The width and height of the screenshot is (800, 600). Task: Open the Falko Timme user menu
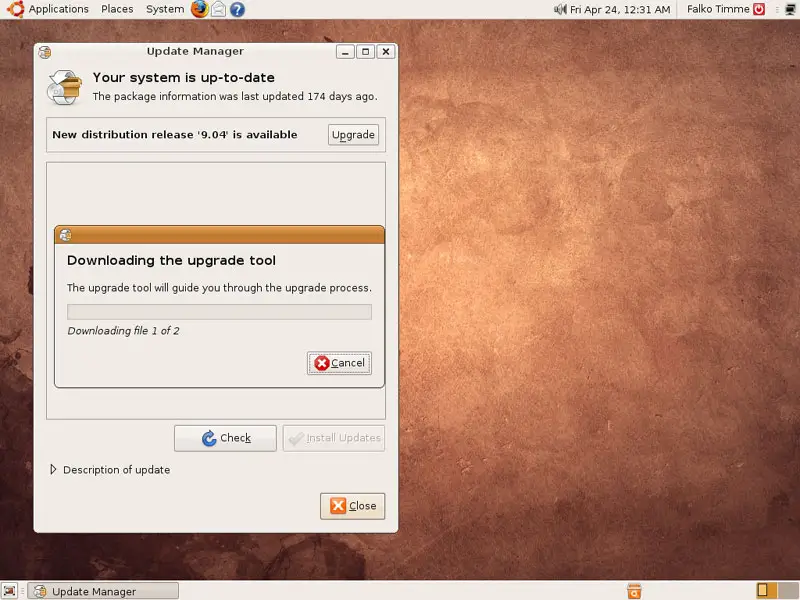pos(718,9)
